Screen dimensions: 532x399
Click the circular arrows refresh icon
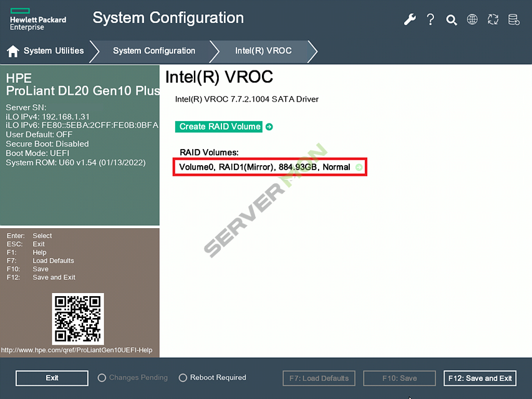[493, 19]
